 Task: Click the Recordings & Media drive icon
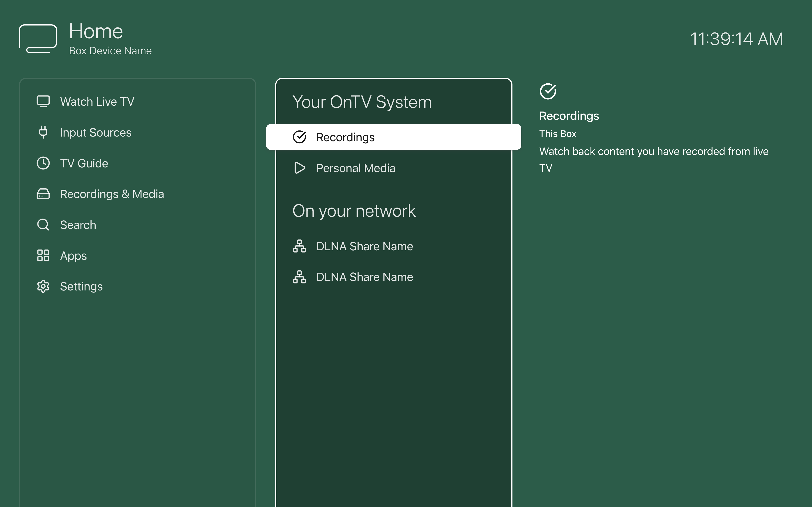[x=43, y=194]
